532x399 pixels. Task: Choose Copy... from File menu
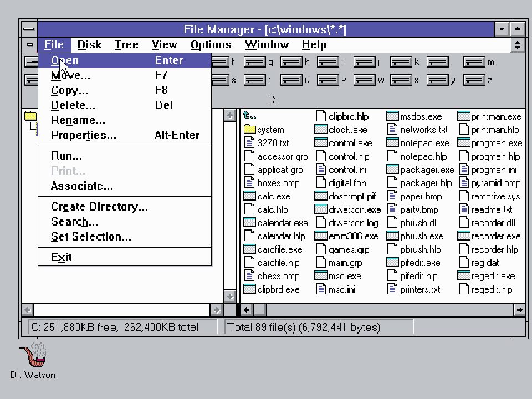click(x=125, y=90)
